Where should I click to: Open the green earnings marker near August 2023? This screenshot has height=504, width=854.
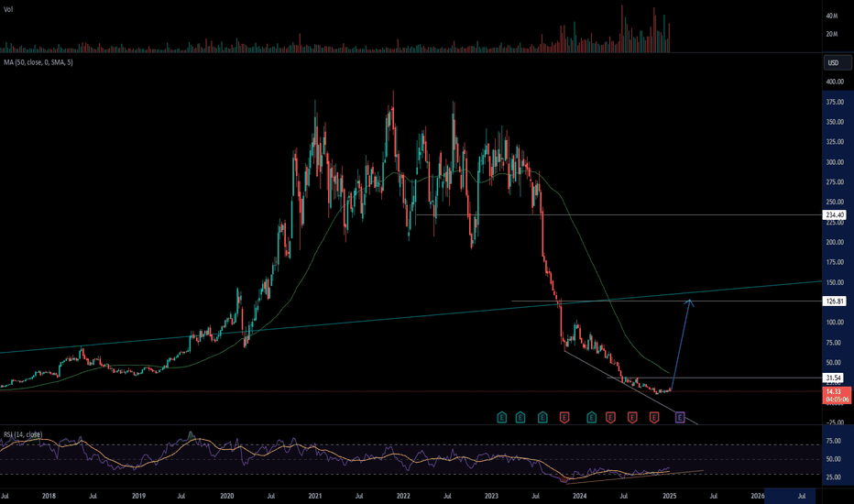pyautogui.click(x=542, y=418)
